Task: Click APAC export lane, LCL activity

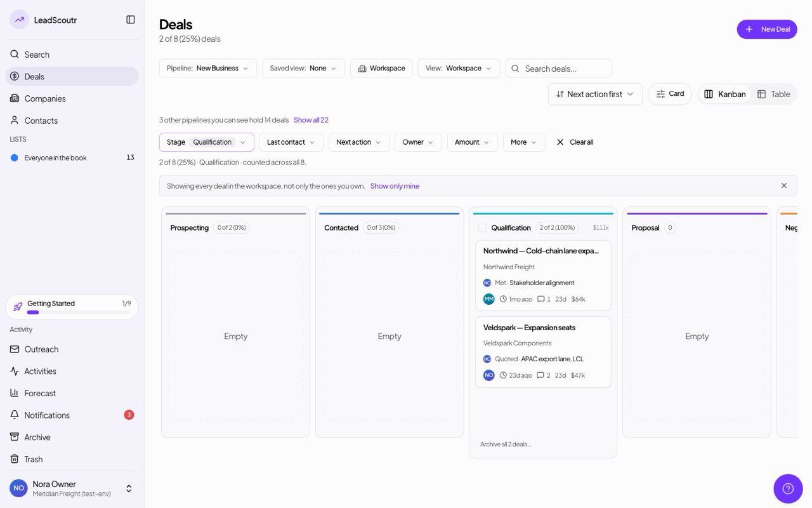Action: click(x=552, y=359)
